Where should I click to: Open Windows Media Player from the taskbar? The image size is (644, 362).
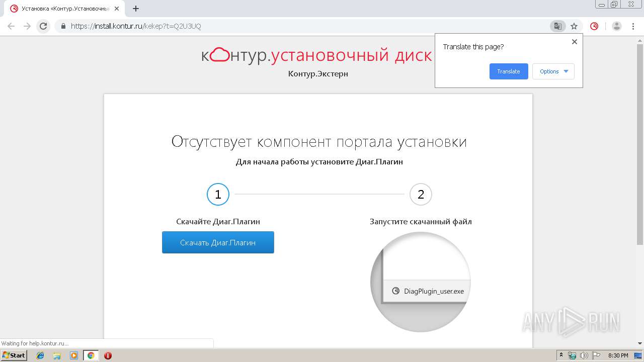click(74, 355)
